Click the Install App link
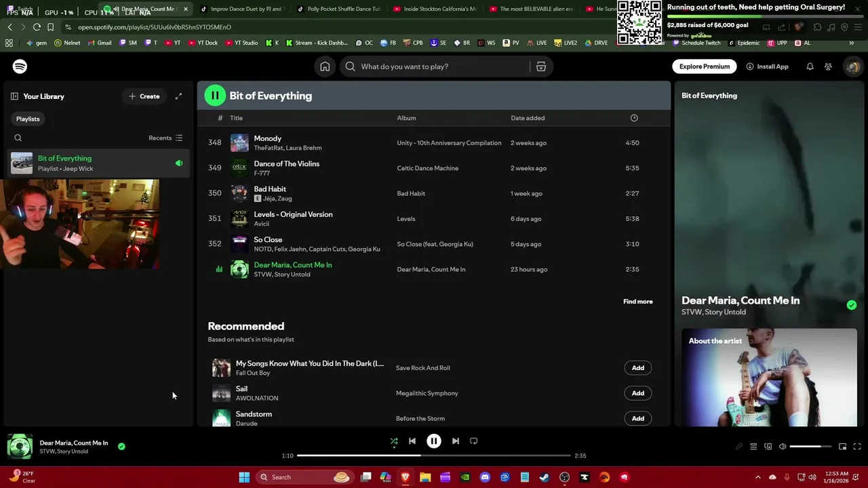 click(767, 66)
